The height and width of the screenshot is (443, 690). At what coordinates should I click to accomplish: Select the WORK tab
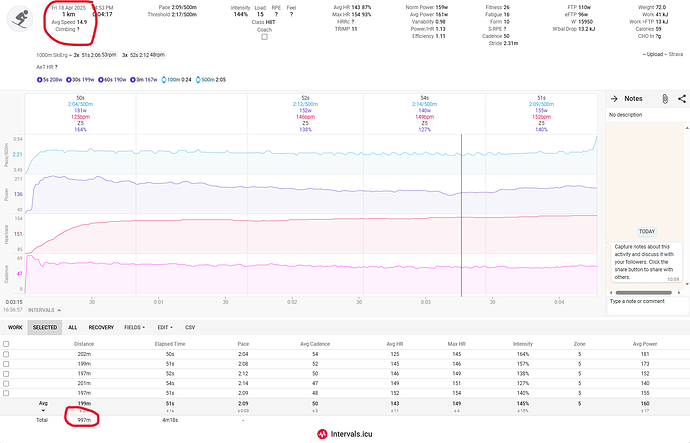click(15, 327)
